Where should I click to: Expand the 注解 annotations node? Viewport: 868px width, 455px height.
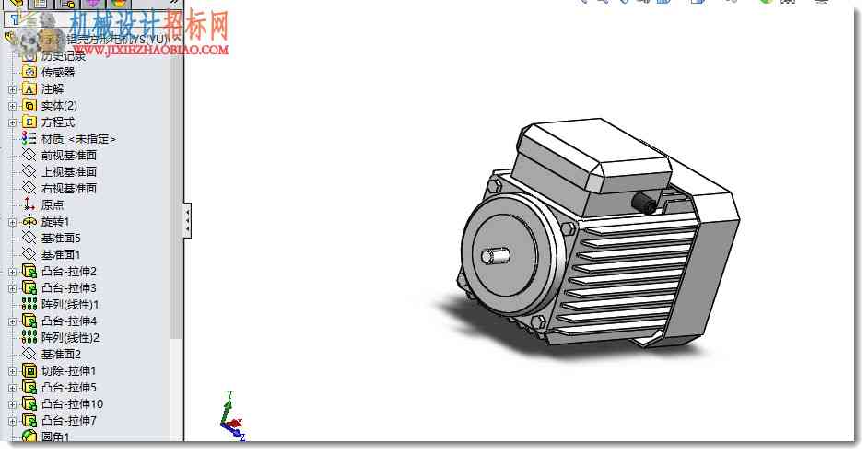click(12, 89)
